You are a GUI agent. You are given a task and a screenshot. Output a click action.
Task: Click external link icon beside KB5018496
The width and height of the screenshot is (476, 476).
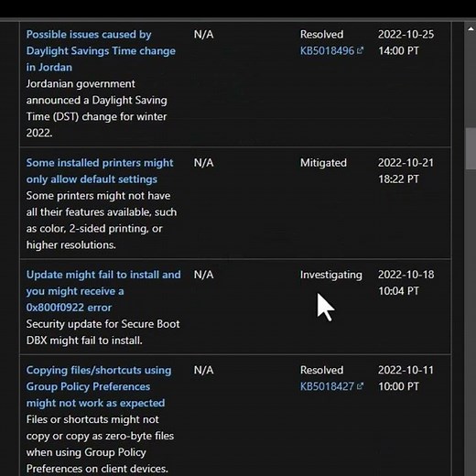[x=360, y=50]
